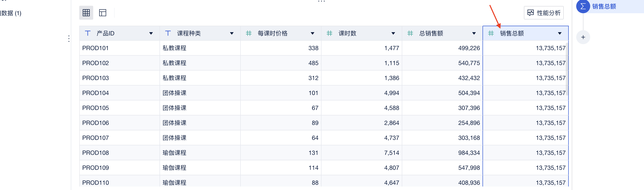Viewport: 644px width, 190px height.
Task: Click price value 312
Action: (313, 78)
